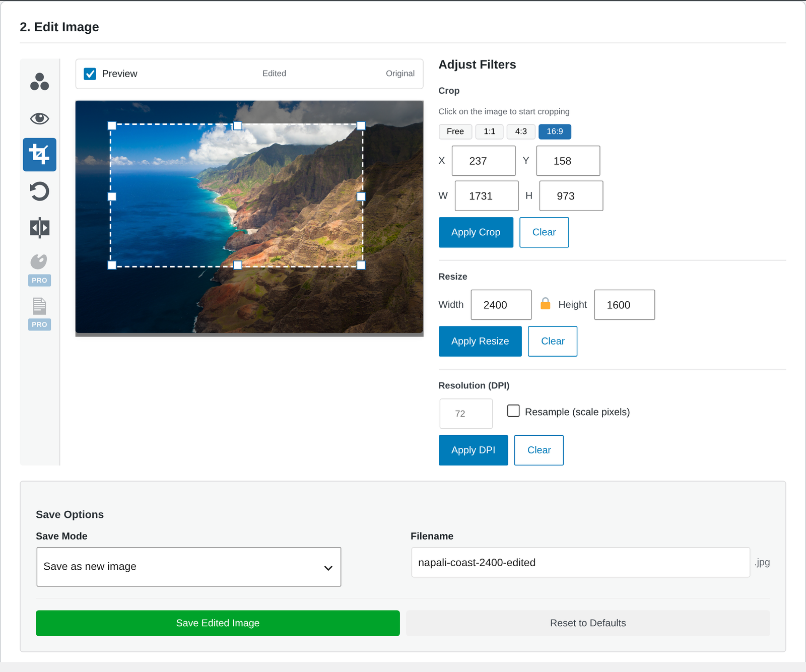Focus the resize Height field (1600)

[625, 305]
